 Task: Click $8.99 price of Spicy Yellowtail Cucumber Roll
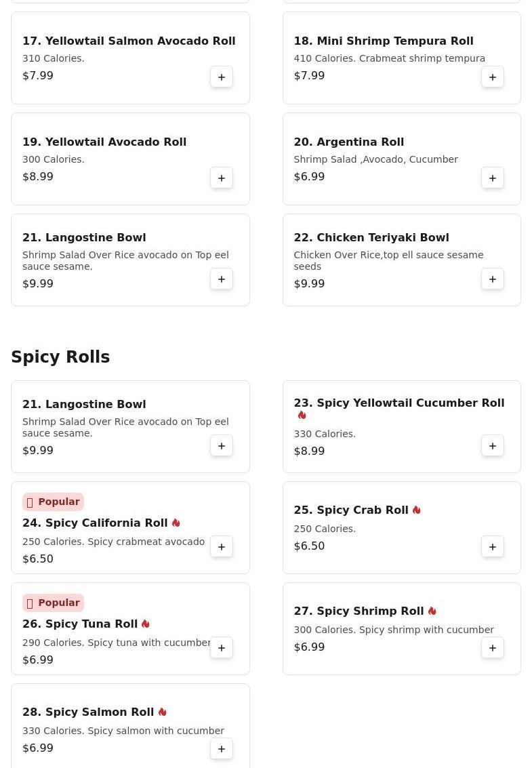pos(309,451)
